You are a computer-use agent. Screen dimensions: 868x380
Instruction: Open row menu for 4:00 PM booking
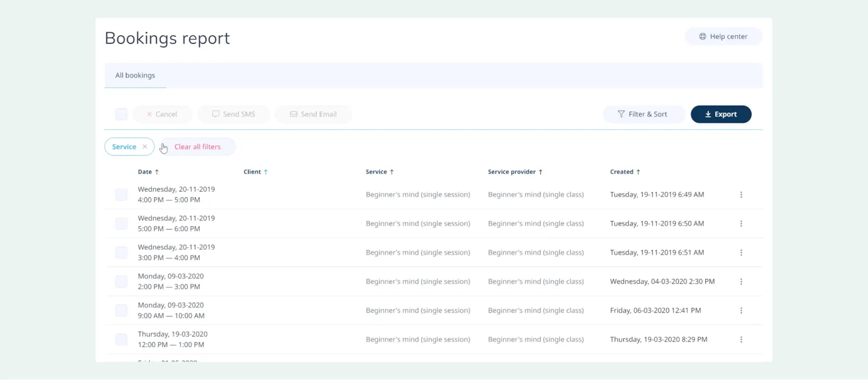[741, 195]
